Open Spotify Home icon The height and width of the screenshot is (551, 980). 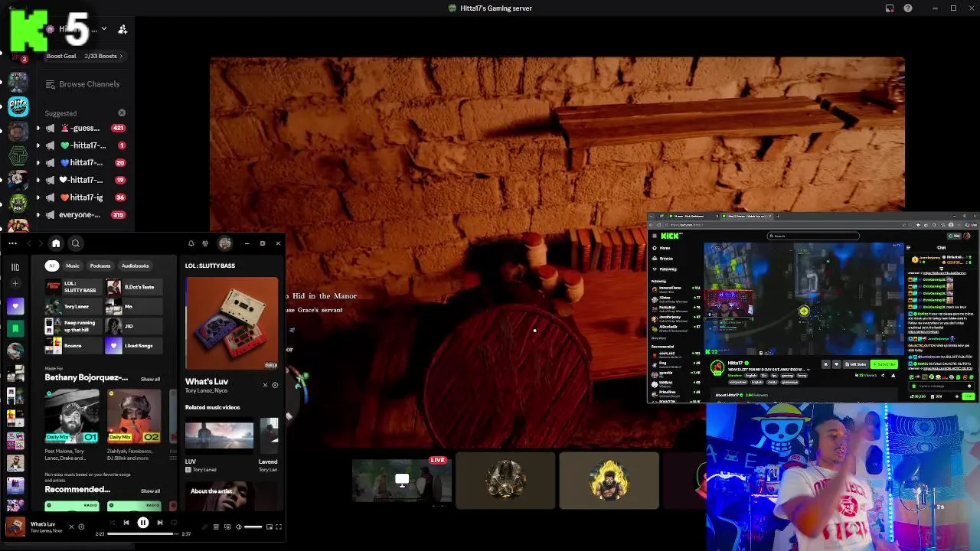(x=56, y=243)
